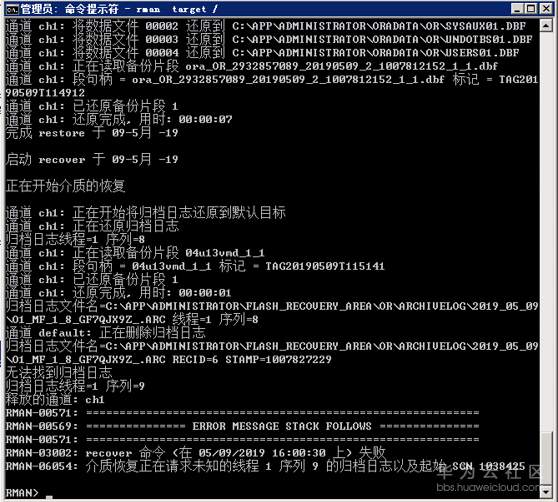
Task: Click the UNDOTBS01.DBF file path
Action: [x=382, y=39]
